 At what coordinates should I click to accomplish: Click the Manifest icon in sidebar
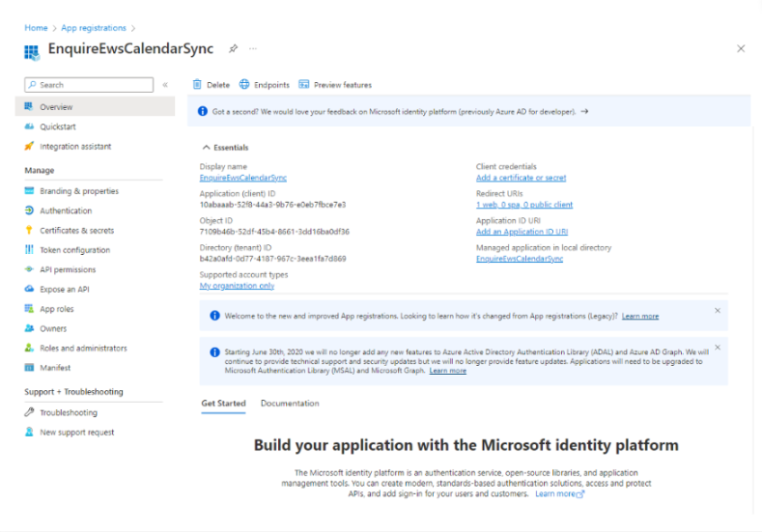click(29, 367)
